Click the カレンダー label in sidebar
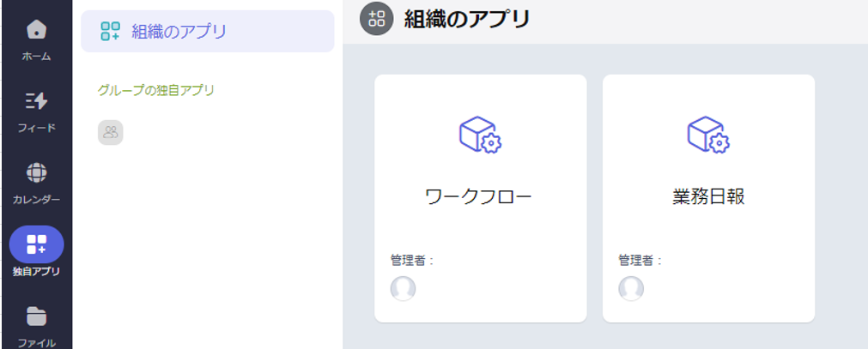 tap(37, 200)
